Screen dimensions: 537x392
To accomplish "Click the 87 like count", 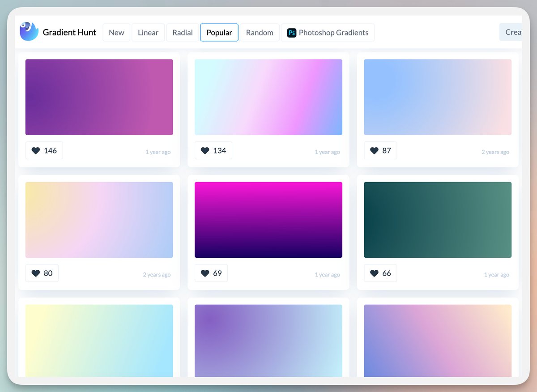I will click(387, 151).
